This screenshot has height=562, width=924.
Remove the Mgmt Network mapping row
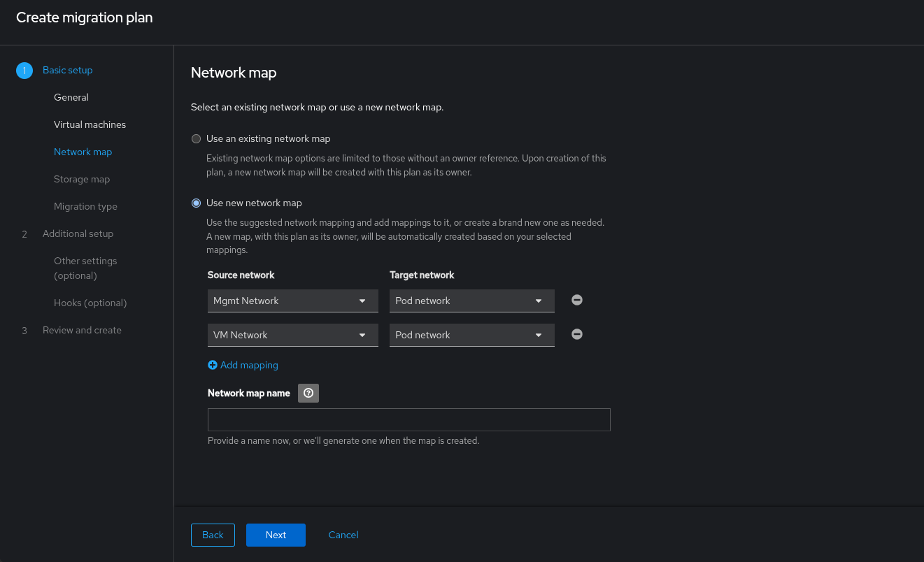tap(577, 300)
